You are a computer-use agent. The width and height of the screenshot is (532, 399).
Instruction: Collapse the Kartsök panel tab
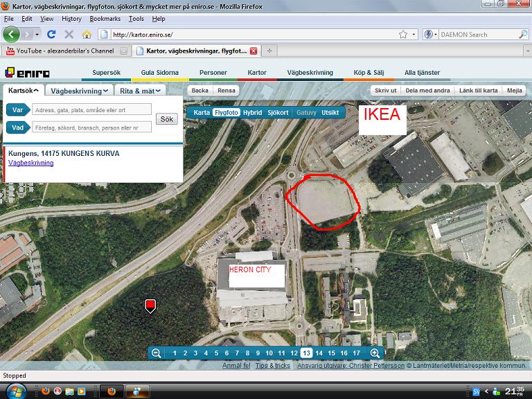tap(24, 91)
